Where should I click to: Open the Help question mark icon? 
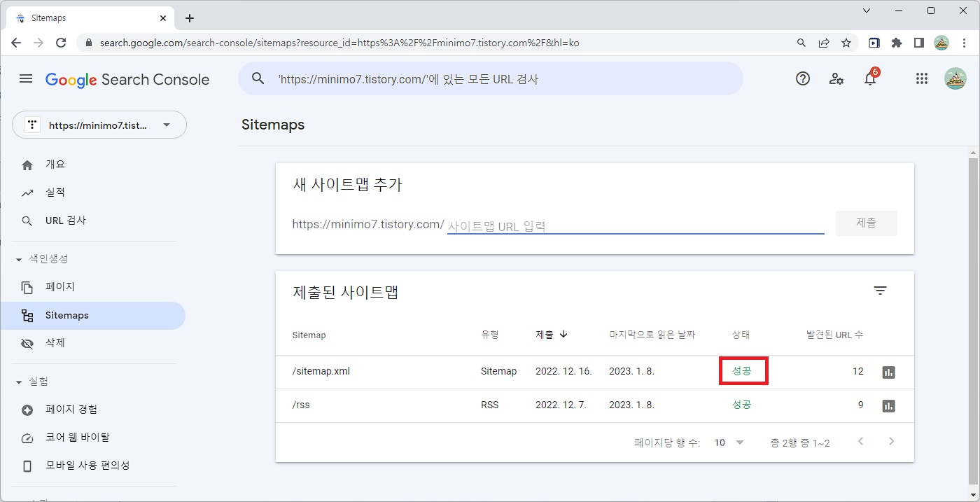pos(803,79)
